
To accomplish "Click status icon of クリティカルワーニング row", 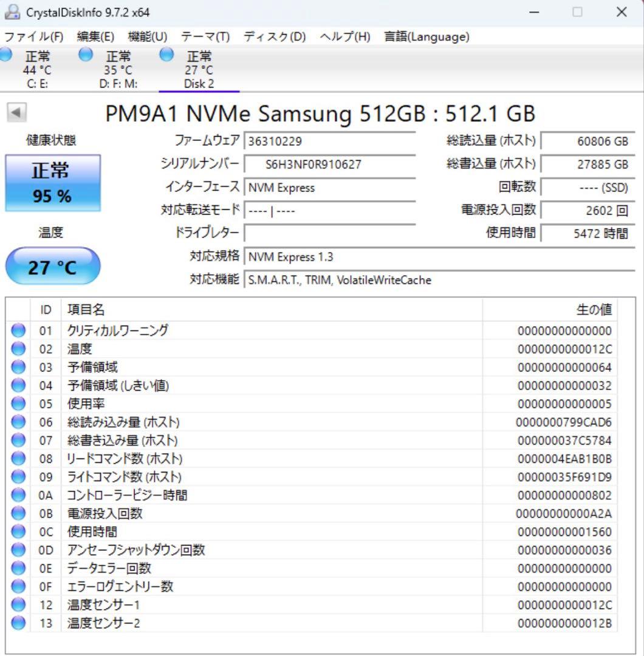I will click(18, 330).
